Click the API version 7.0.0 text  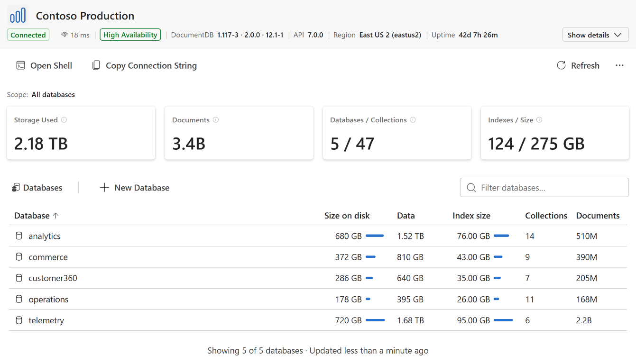click(x=315, y=35)
